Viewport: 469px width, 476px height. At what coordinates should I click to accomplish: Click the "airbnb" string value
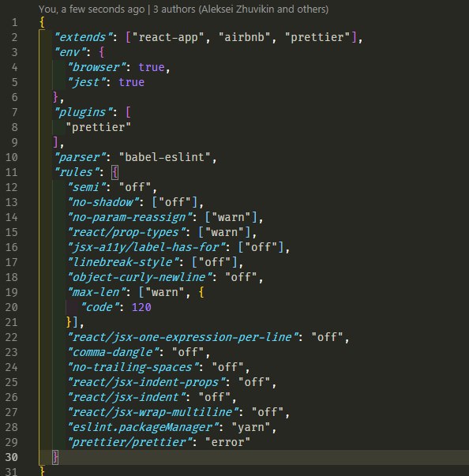(244, 37)
